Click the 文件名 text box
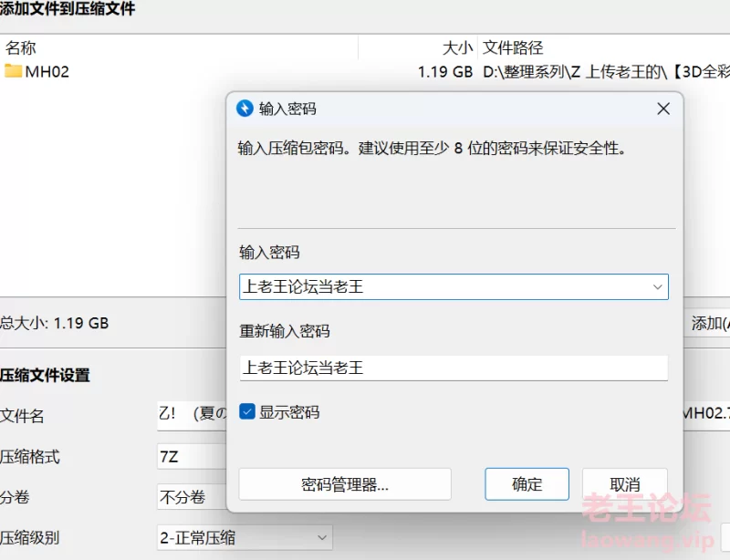 tap(191, 415)
